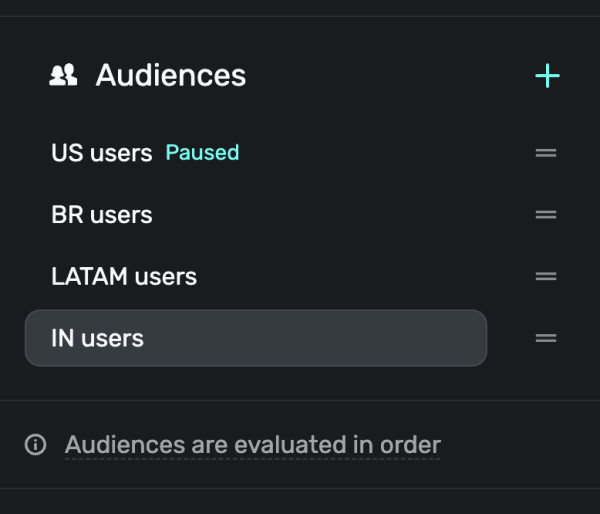Viewport: 600px width, 514px height.
Task: Click the 'US' text in first audience
Action: tap(67, 153)
